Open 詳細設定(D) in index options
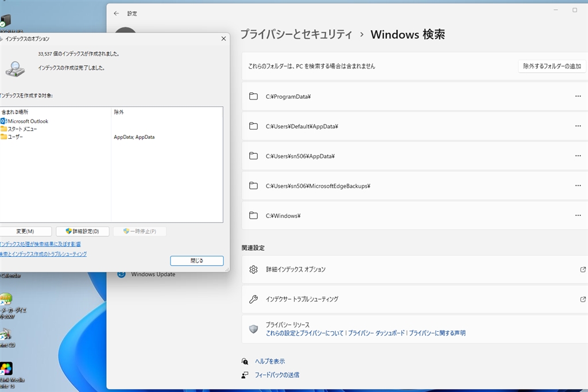Viewport: 588px width, 392px height. (83, 231)
